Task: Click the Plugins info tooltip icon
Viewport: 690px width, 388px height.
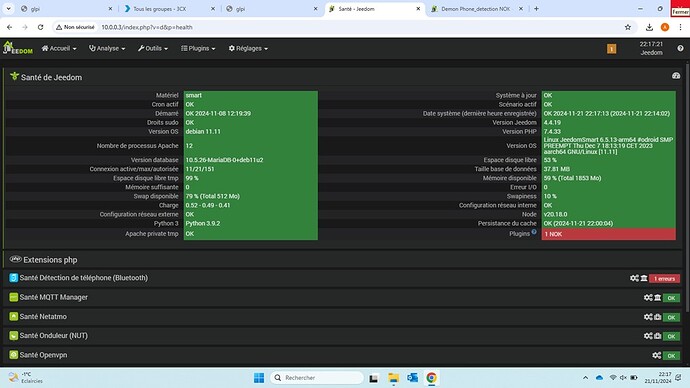Action: point(534,232)
